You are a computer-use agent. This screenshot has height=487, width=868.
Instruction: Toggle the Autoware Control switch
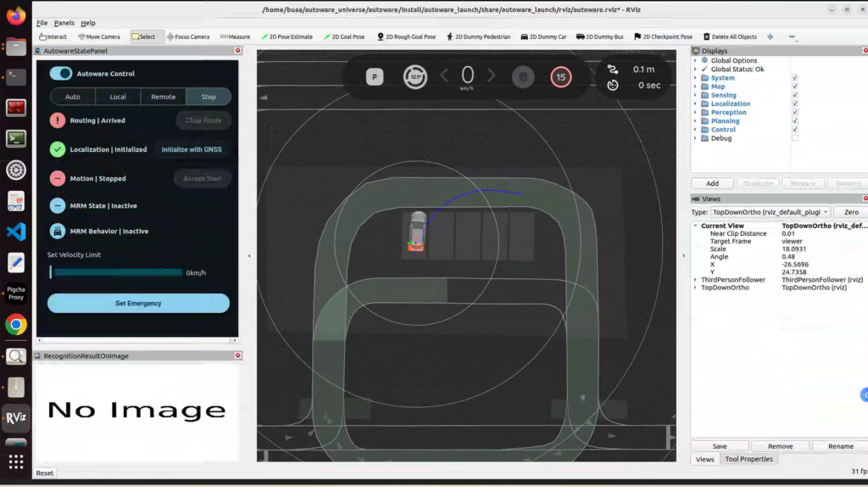click(61, 73)
